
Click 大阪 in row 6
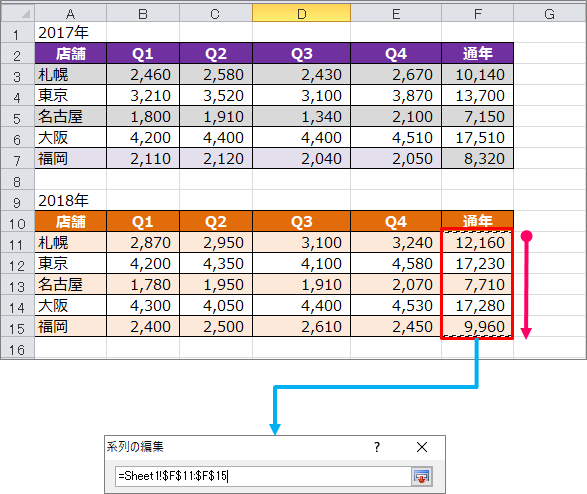pos(70,137)
